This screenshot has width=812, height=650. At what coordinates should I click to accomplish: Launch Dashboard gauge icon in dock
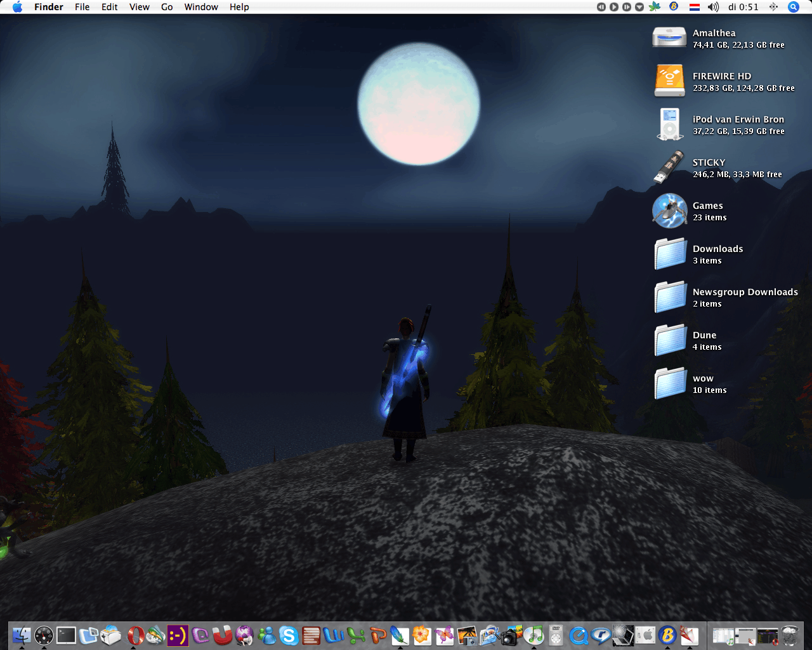(44, 635)
